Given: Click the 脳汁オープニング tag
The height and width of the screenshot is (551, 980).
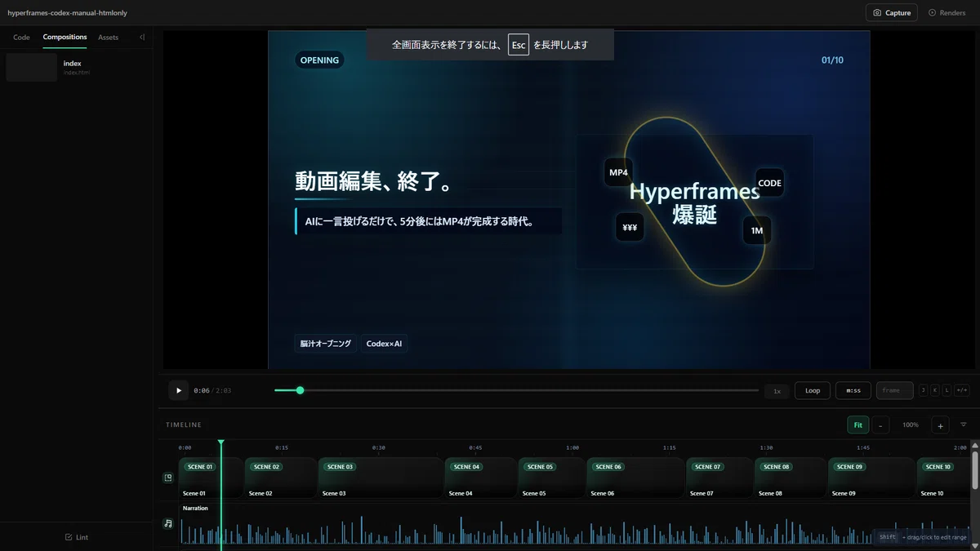Looking at the screenshot, I should tap(325, 344).
